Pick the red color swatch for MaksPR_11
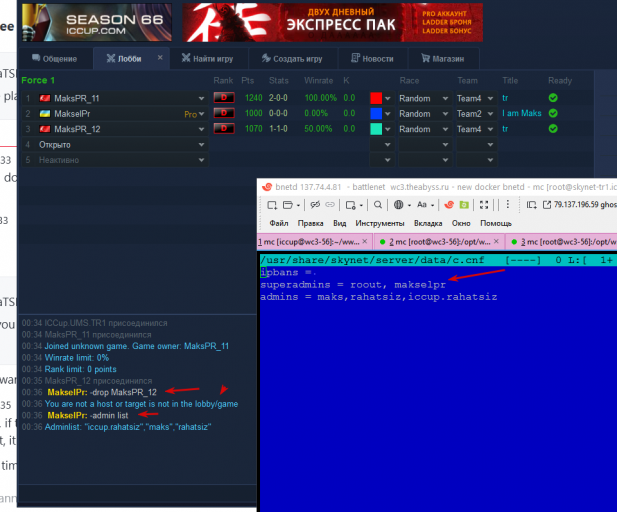 point(376,98)
